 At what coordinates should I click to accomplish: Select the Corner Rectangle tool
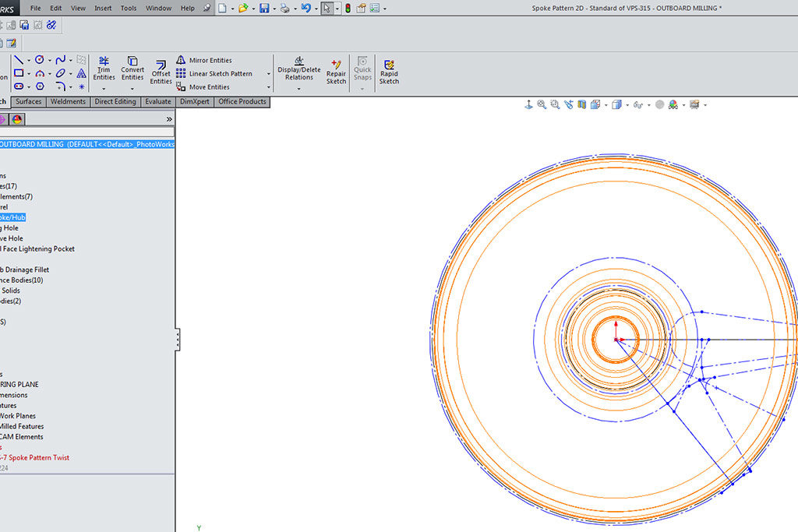point(19,73)
